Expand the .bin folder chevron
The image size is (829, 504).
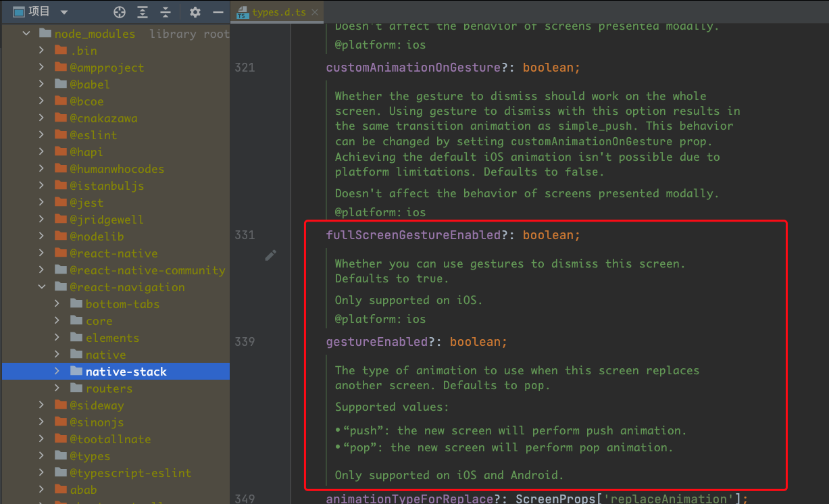tap(42, 51)
